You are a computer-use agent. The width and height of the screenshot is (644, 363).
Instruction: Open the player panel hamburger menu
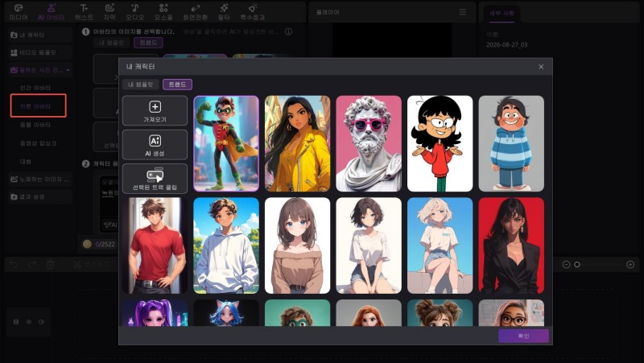pyautogui.click(x=462, y=12)
